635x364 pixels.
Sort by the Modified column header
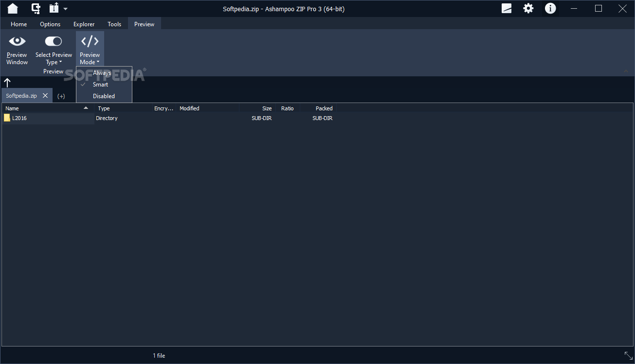tap(208, 108)
